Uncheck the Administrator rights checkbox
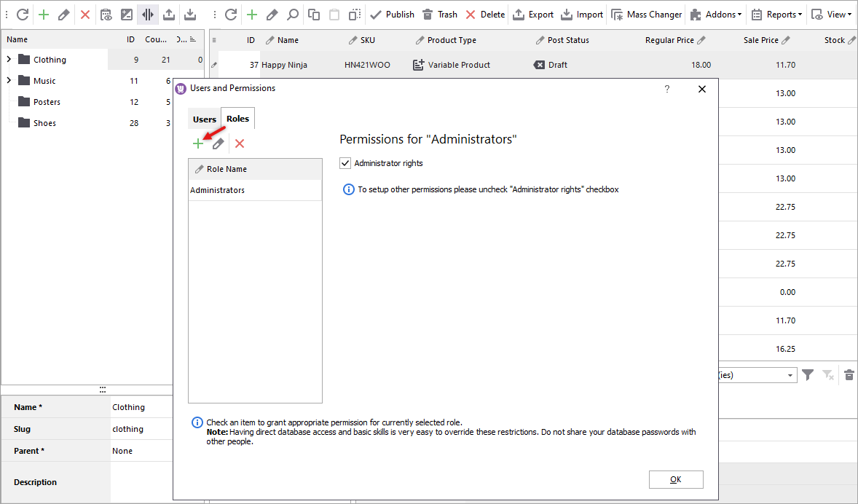 tap(346, 163)
